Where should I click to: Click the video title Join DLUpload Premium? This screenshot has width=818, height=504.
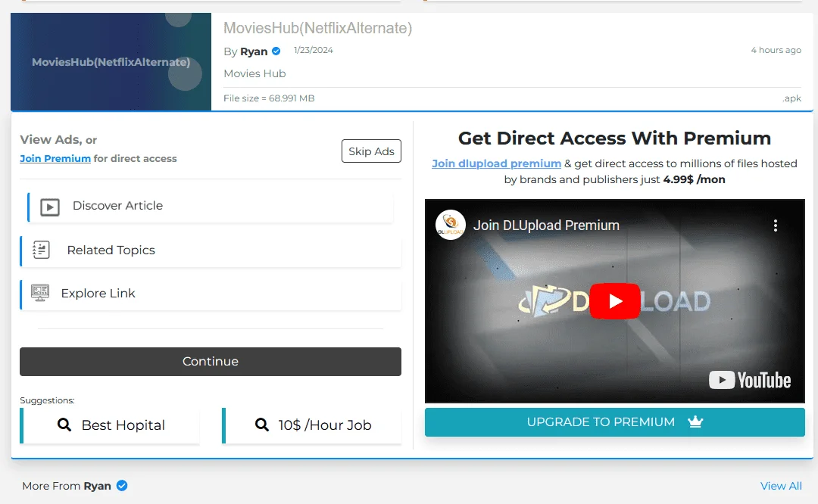pos(546,226)
